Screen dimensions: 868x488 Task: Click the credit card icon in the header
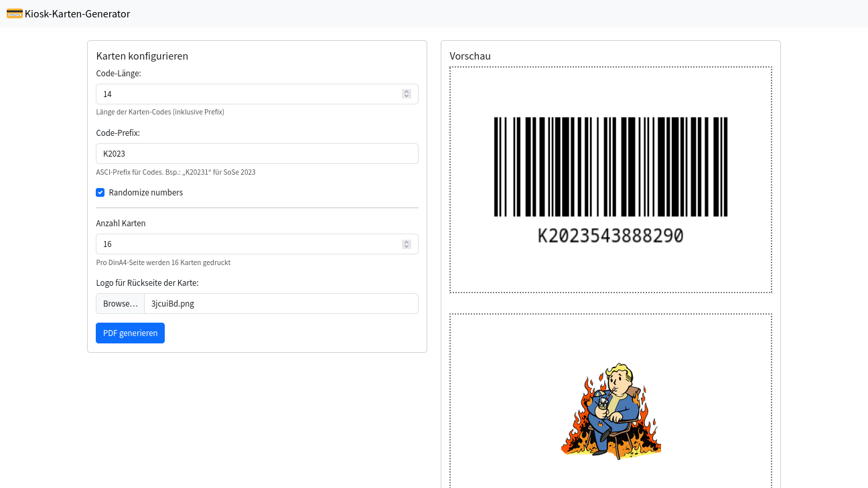[14, 13]
